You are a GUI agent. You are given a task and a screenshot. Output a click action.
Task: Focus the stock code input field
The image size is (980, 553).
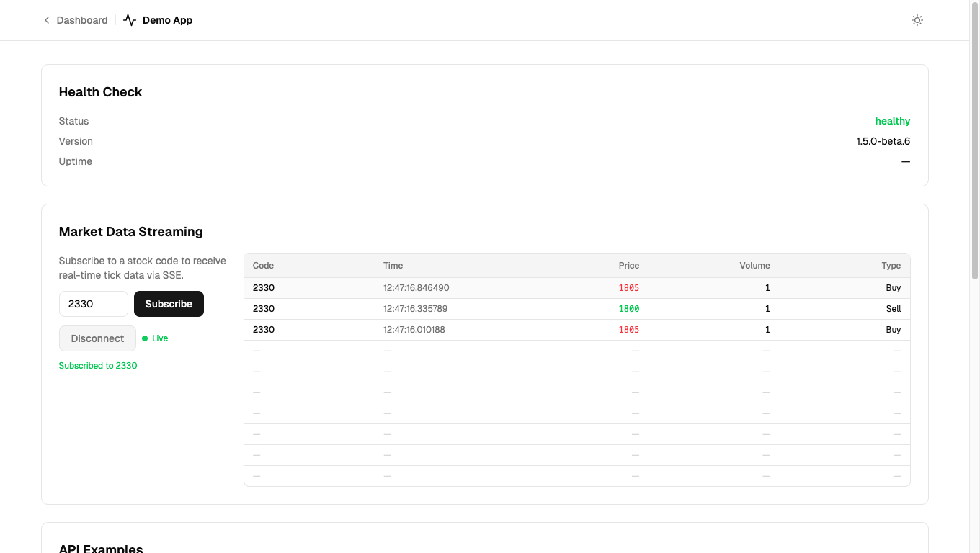pyautogui.click(x=94, y=304)
